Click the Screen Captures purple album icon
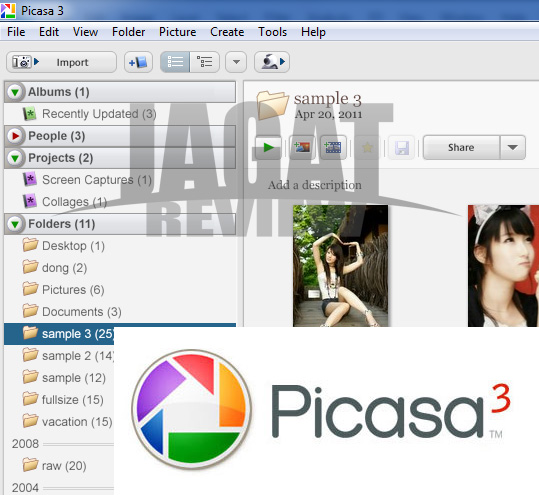The height and width of the screenshot is (495, 539). click(x=30, y=179)
